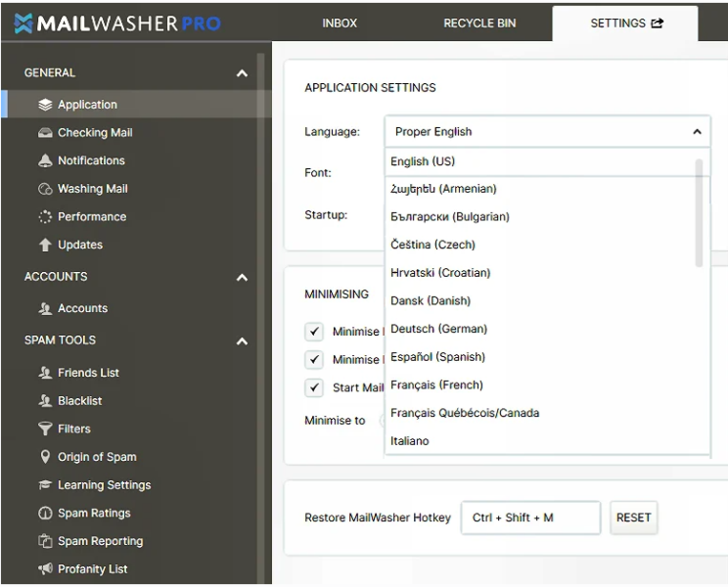
Task: Click the Origin of Spam pin icon
Action: [45, 457]
